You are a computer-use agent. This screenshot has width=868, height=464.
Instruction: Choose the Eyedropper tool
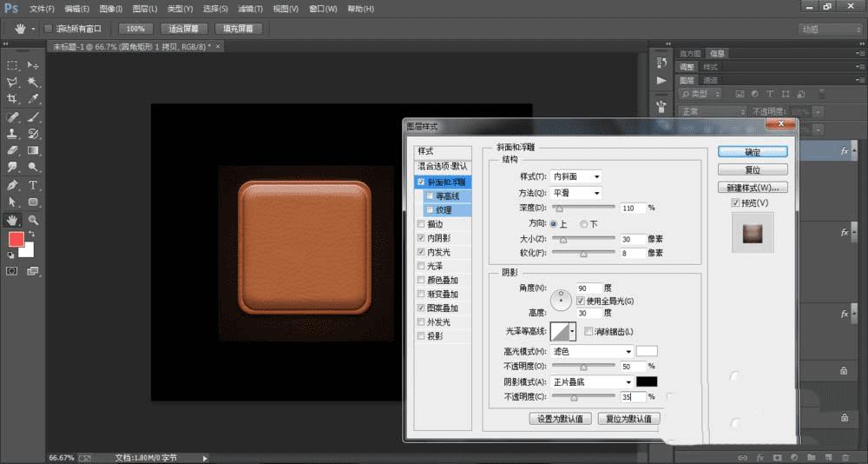[33, 99]
